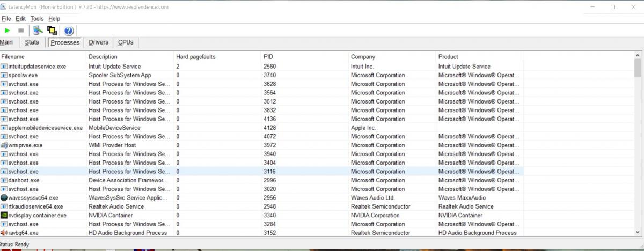Sort by the PID column header
This screenshot has width=644, height=251.
pyautogui.click(x=305, y=56)
